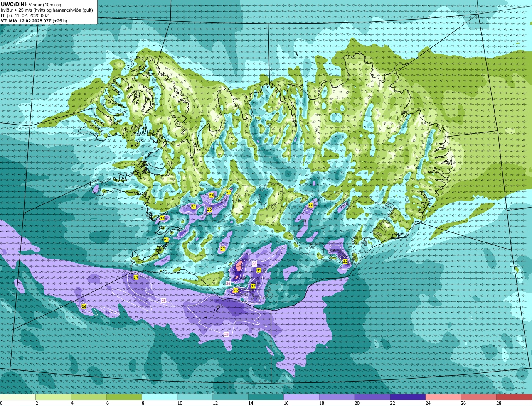Choose the 22–24 dark indigo legend swatch
The width and height of the screenshot is (532, 406).
pyautogui.click(x=408, y=397)
